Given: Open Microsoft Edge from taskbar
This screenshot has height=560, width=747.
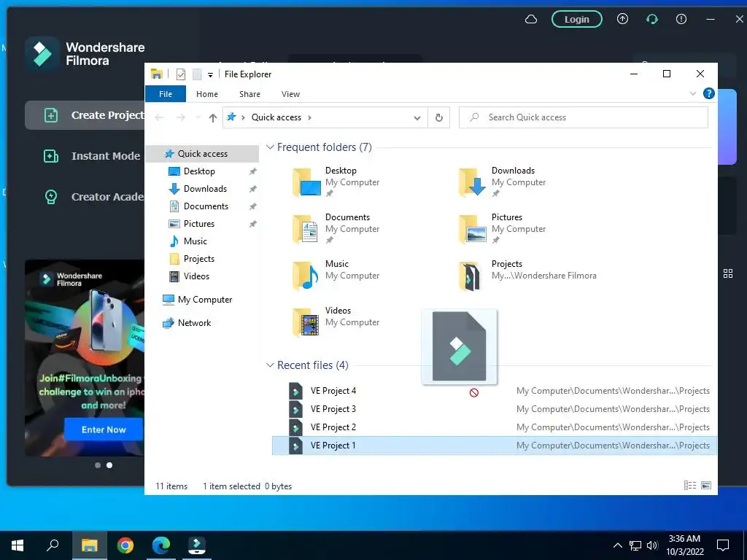Looking at the screenshot, I should point(161,545).
